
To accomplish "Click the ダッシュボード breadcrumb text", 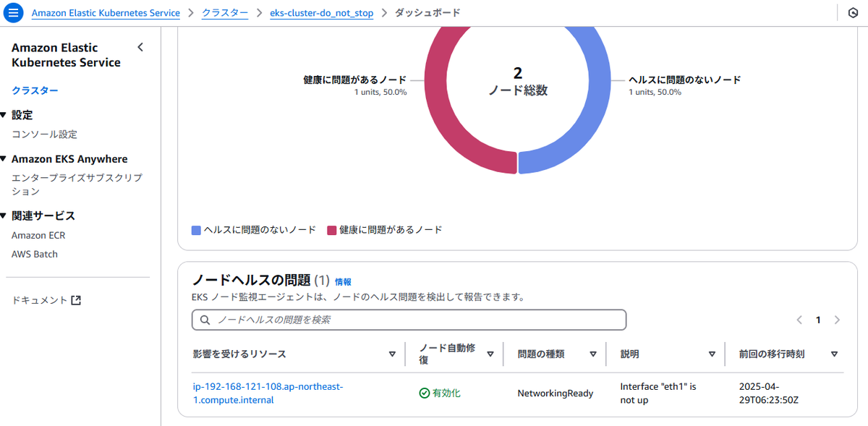I will tap(427, 13).
